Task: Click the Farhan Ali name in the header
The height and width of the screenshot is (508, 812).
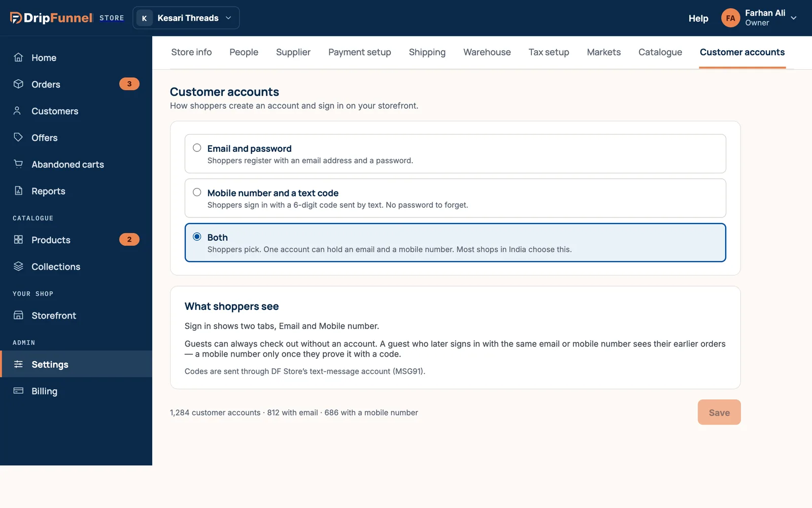Action: click(x=765, y=13)
